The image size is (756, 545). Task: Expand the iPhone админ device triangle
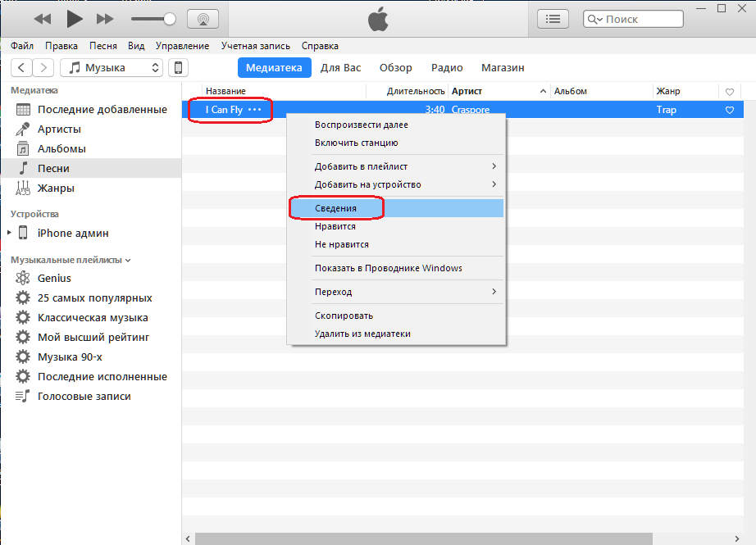pyautogui.click(x=9, y=233)
